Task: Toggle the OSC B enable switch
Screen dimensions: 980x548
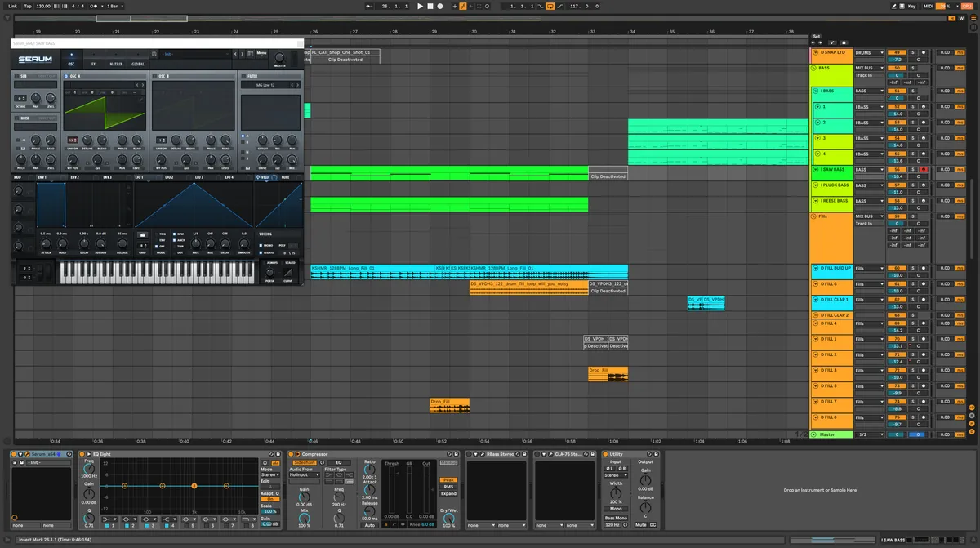Action: pos(155,76)
